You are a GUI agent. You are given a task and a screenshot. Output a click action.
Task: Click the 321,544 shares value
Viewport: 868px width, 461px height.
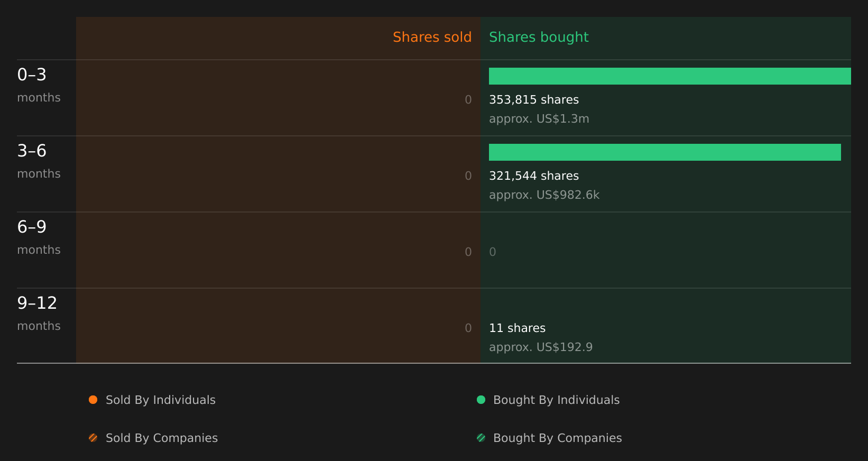point(534,176)
